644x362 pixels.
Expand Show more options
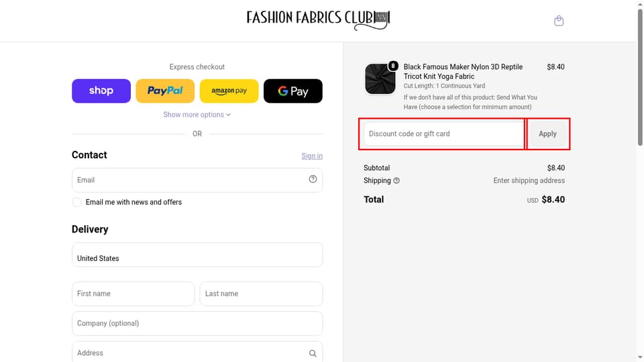pos(197,115)
